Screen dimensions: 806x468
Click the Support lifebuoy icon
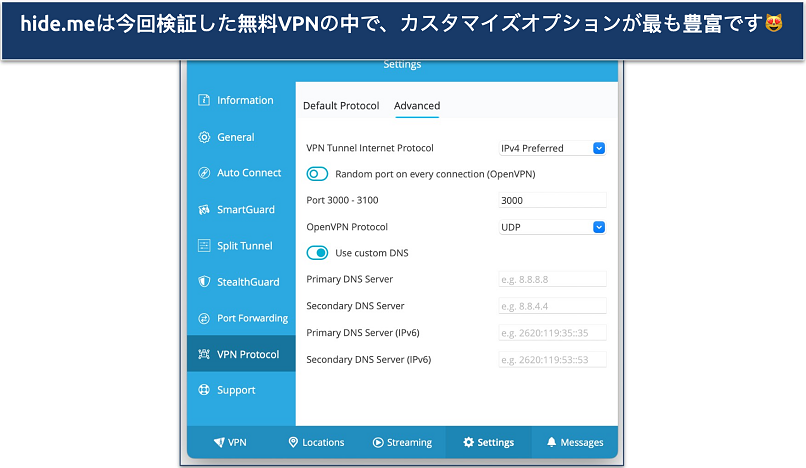point(204,390)
